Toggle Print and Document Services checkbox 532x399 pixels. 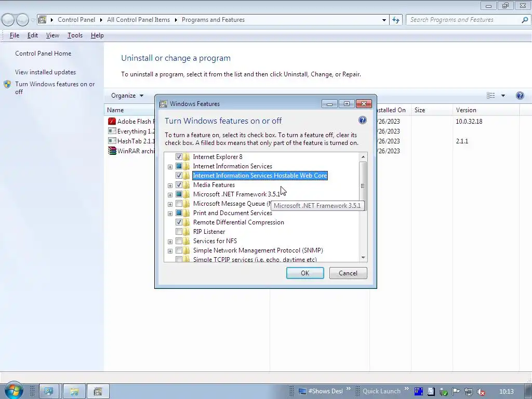[x=179, y=213]
